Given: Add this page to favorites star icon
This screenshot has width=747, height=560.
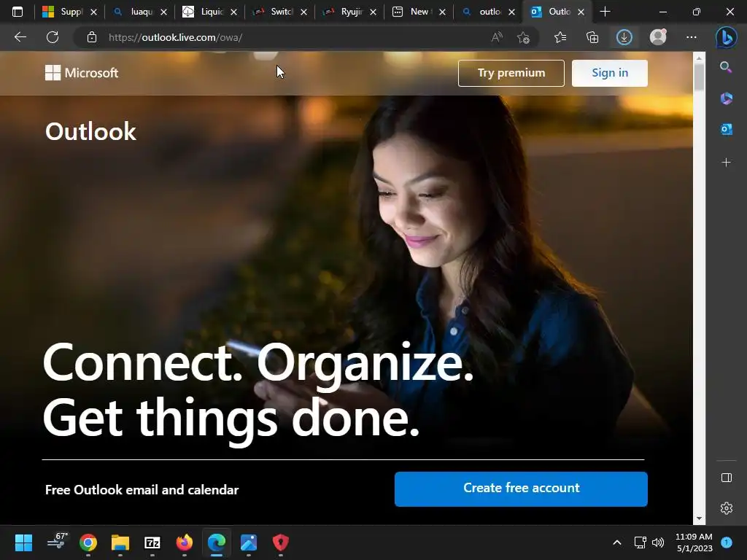Looking at the screenshot, I should [523, 37].
